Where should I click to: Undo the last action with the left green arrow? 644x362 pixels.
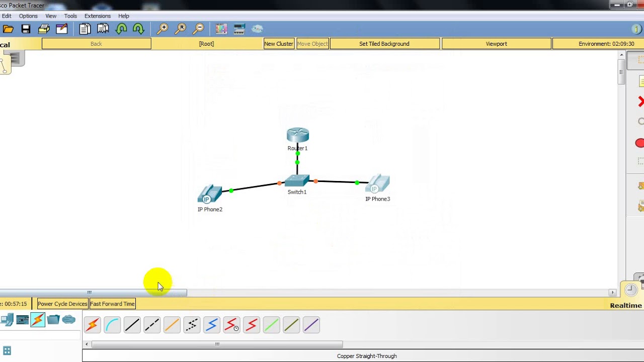tap(121, 29)
